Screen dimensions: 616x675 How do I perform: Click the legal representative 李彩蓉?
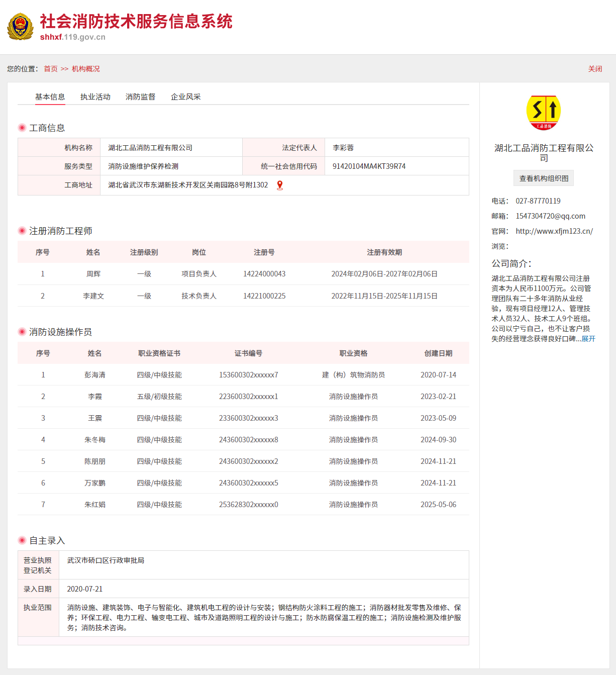(x=343, y=148)
